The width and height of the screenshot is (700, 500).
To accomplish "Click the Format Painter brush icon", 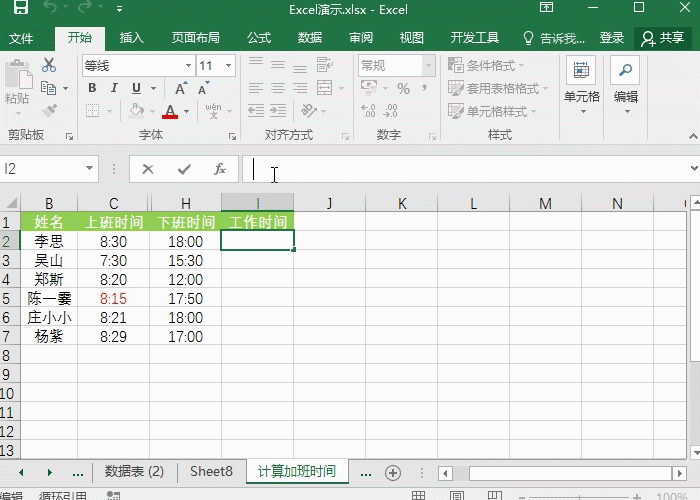I will (49, 111).
